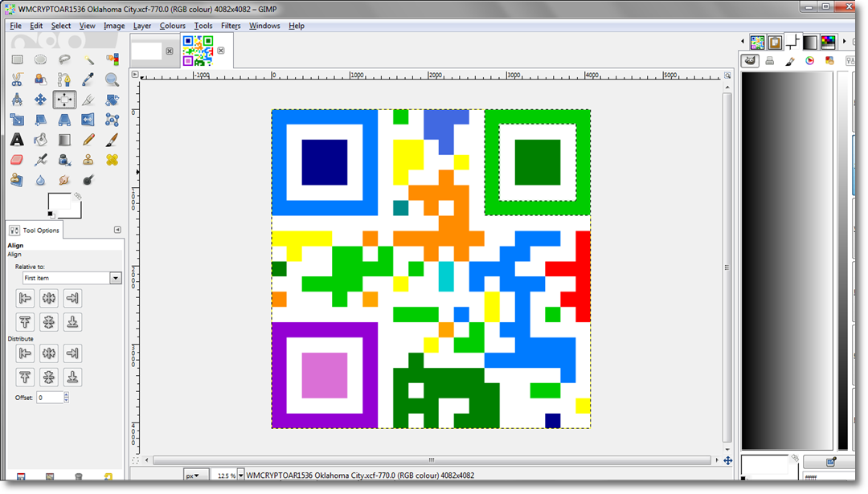Open the Colours menu
868x494 pixels.
coord(172,26)
